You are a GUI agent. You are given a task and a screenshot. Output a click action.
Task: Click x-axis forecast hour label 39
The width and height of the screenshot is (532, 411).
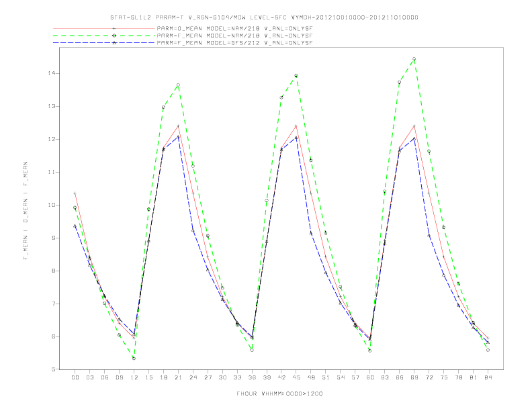coord(267,377)
